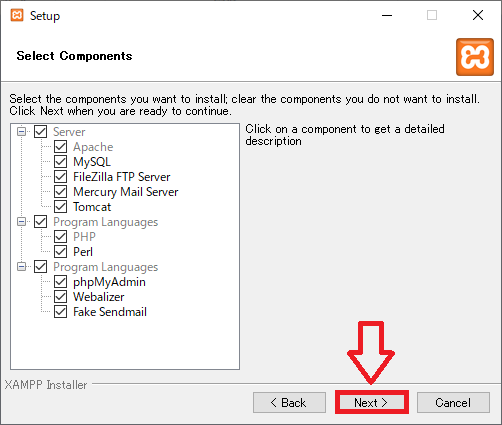The width and height of the screenshot is (502, 425).
Task: Toggle Program Languages group checkbox above phpMyAdmin
Action: (x=40, y=267)
